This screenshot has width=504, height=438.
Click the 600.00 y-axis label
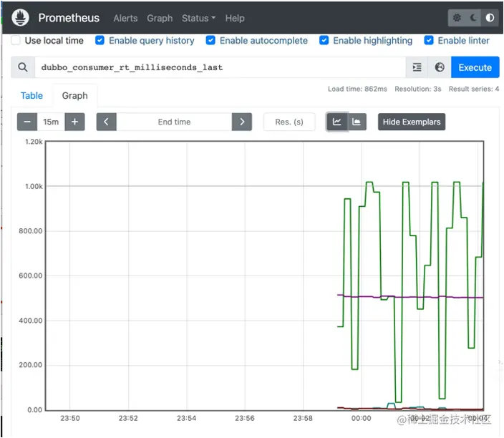31,276
